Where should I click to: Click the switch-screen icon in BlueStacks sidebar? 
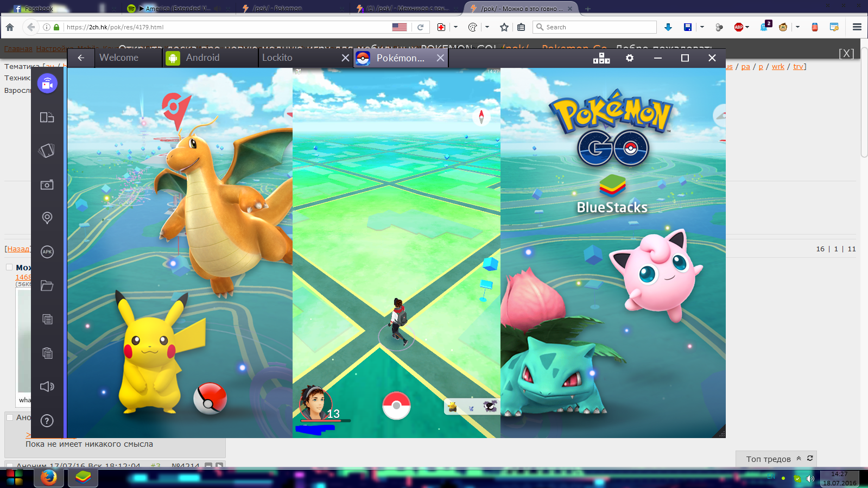click(x=47, y=117)
